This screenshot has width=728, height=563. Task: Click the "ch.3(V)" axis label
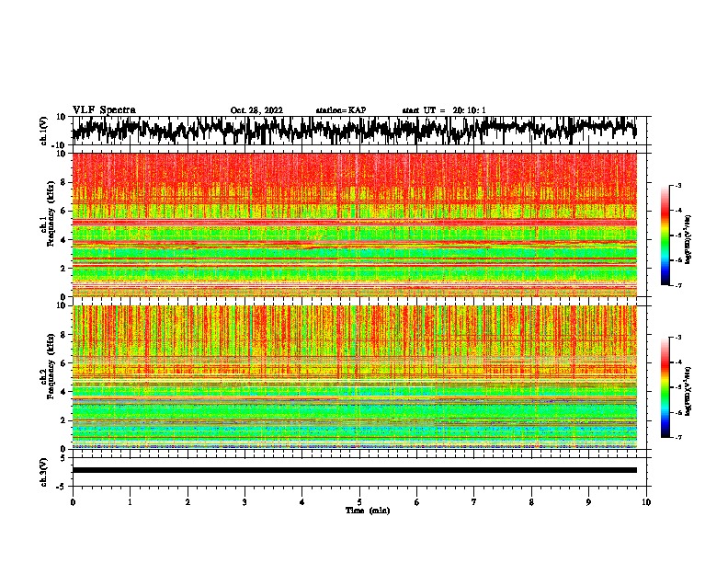pyautogui.click(x=43, y=472)
